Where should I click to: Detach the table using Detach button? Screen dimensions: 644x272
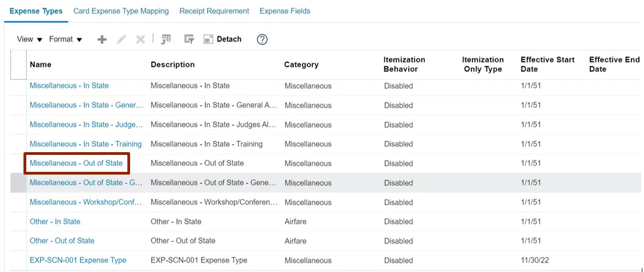pyautogui.click(x=223, y=39)
